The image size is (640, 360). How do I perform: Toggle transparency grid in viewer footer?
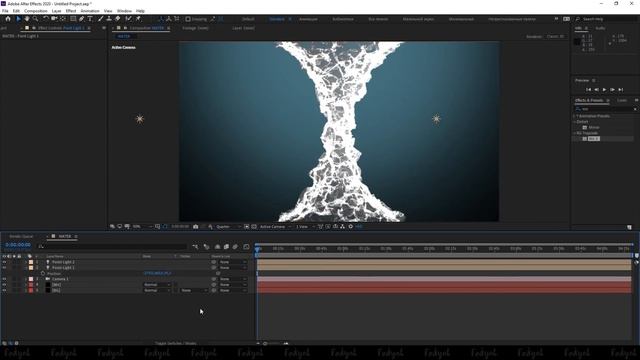coord(254,227)
